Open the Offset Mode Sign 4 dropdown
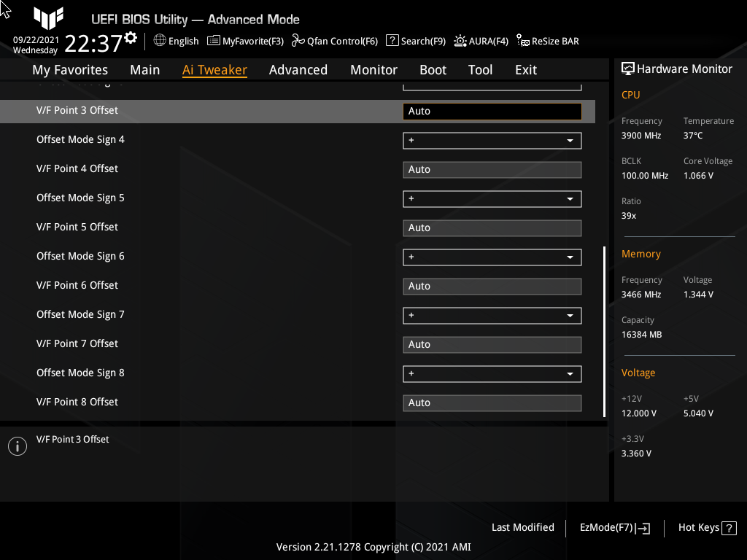The height and width of the screenshot is (560, 747). pos(492,141)
